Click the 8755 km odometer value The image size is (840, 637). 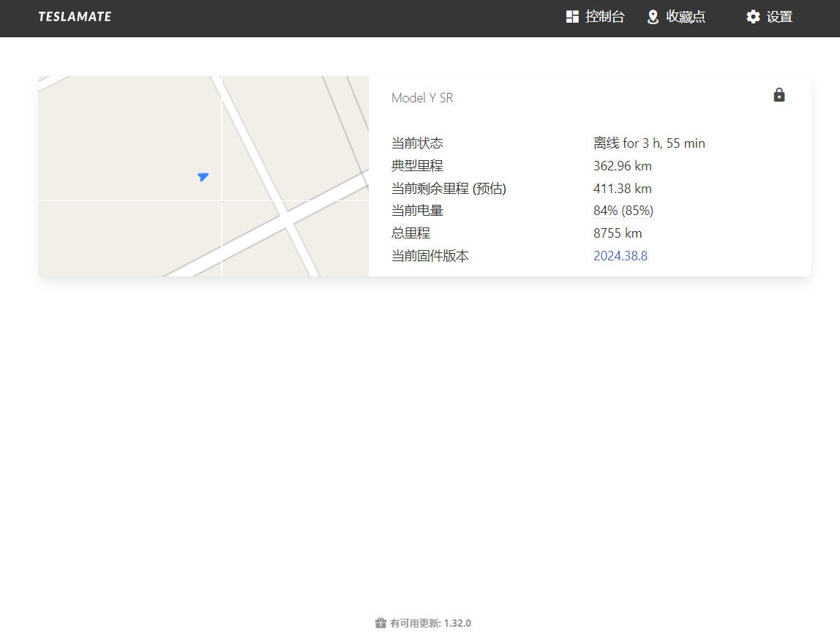(618, 233)
